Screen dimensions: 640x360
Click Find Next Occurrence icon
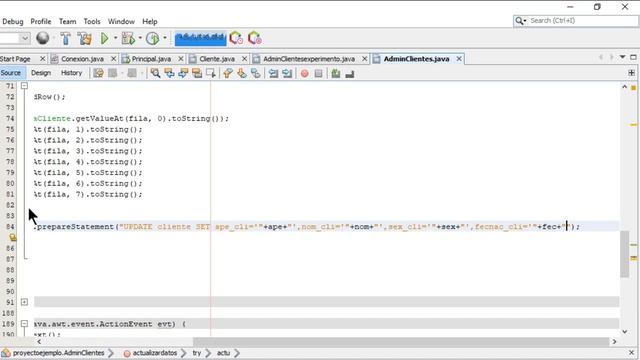click(183, 73)
